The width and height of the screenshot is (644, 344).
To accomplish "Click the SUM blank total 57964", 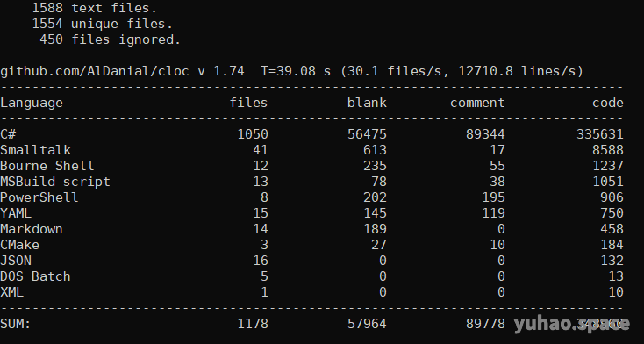I will point(367,324).
